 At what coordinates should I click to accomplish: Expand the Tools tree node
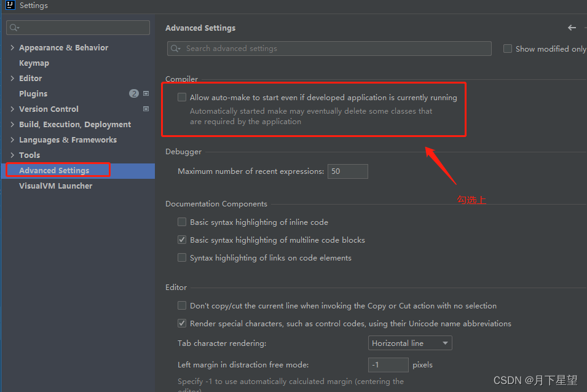tap(12, 155)
